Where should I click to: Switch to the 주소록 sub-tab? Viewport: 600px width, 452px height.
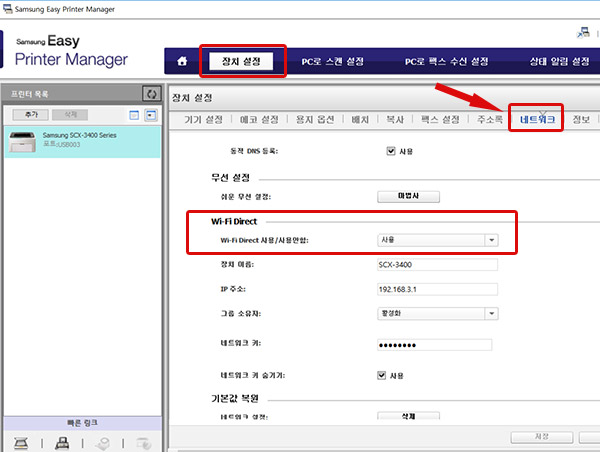490,120
